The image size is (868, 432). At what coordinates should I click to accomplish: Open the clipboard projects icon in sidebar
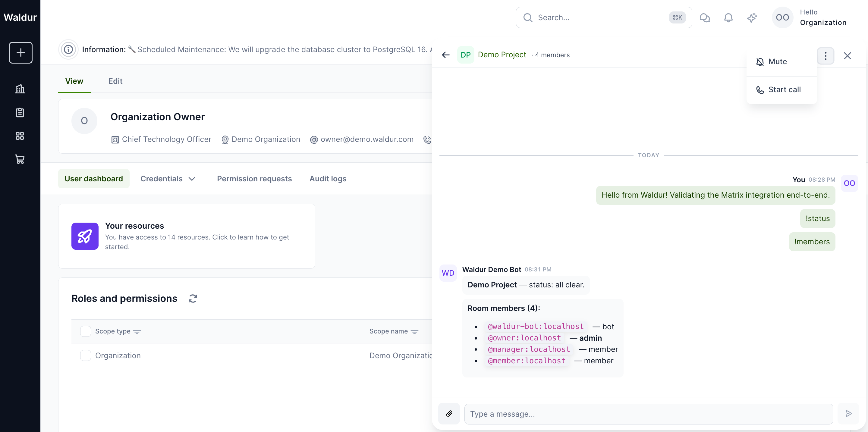(20, 112)
